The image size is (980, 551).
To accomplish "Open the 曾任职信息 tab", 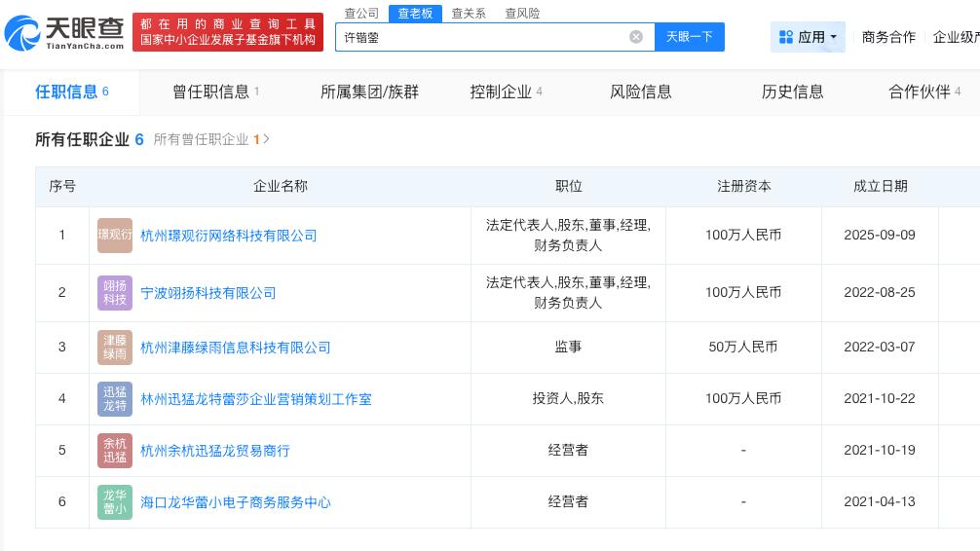I will click(215, 92).
